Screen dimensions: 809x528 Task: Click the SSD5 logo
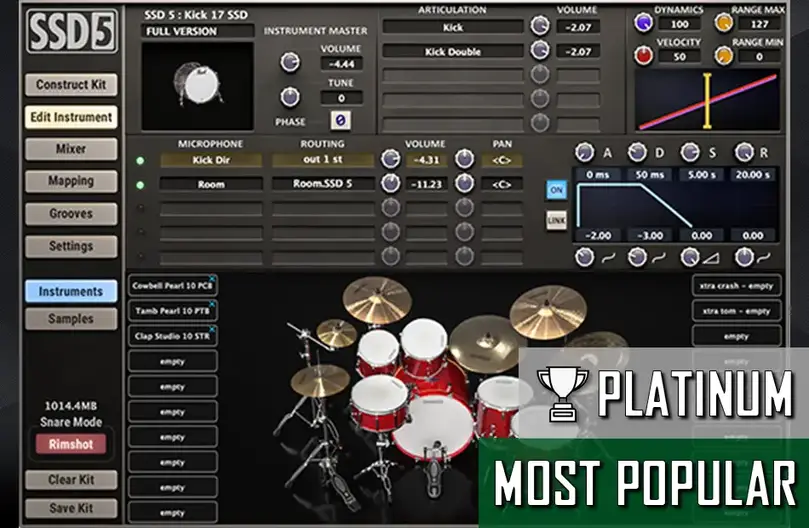pyautogui.click(x=72, y=31)
